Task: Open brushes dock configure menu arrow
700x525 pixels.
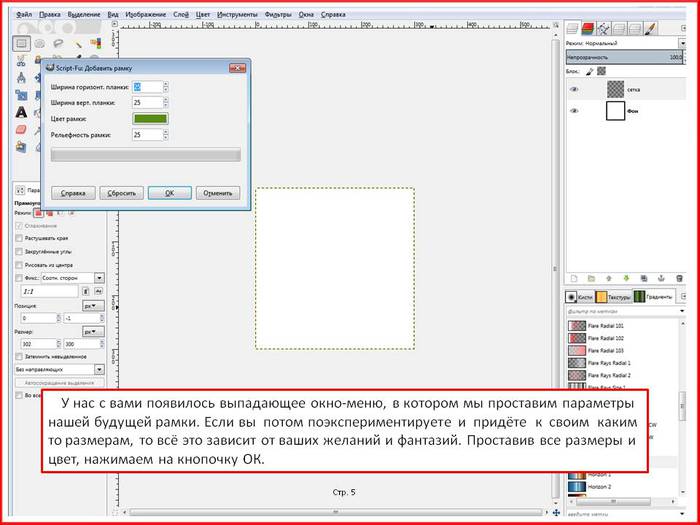Action: pyautogui.click(x=683, y=296)
